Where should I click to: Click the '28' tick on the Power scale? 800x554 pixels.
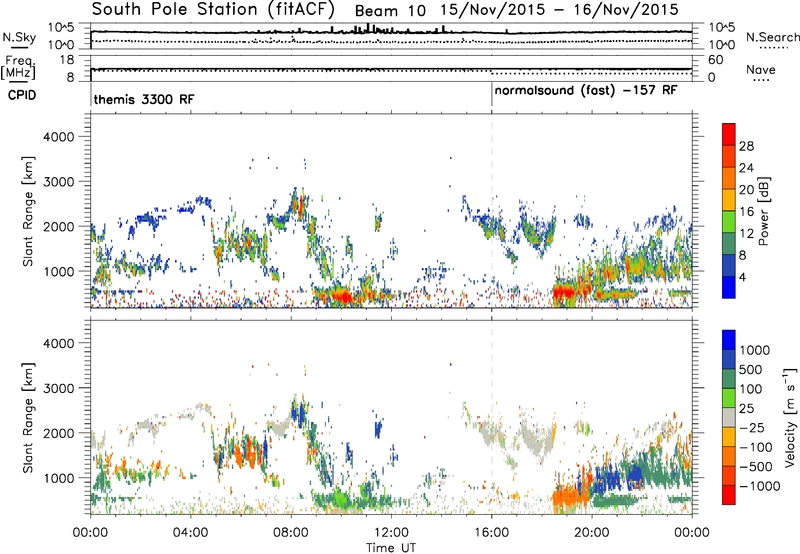coord(746,146)
